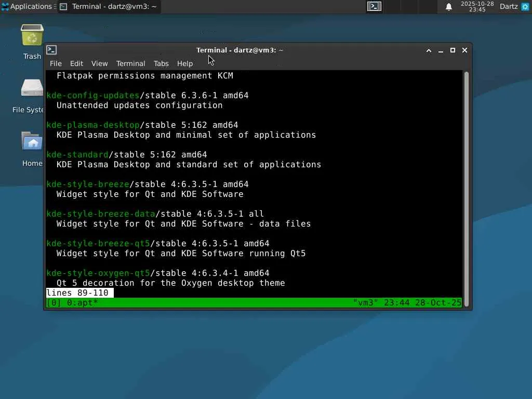This screenshot has width=532, height=399.
Task: Click the kde-standard package name
Action: click(77, 154)
